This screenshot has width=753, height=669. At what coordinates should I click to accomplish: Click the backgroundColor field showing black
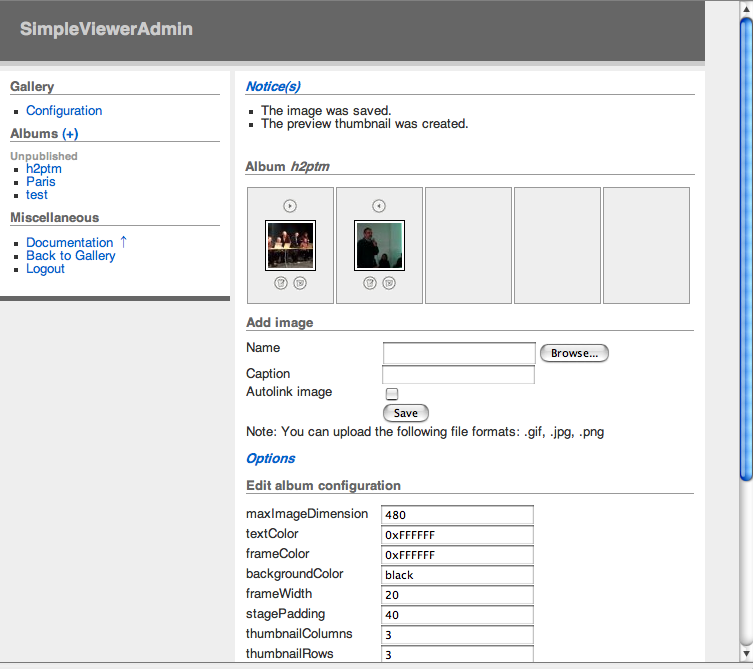pos(457,575)
